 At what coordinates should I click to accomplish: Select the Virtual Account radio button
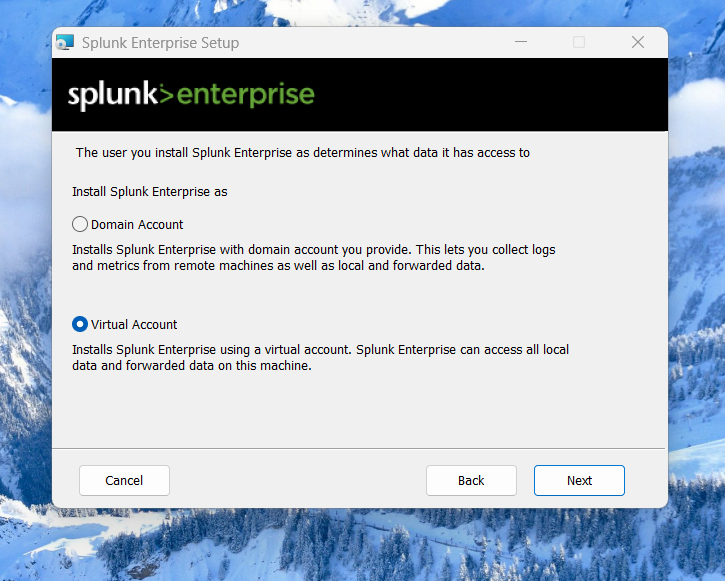(x=80, y=324)
